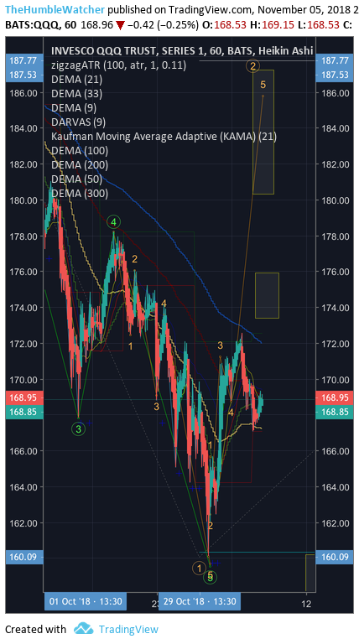Viewport: 359px width, 644px height.
Task: Click the high value H:169.15
Action: pyautogui.click(x=272, y=25)
